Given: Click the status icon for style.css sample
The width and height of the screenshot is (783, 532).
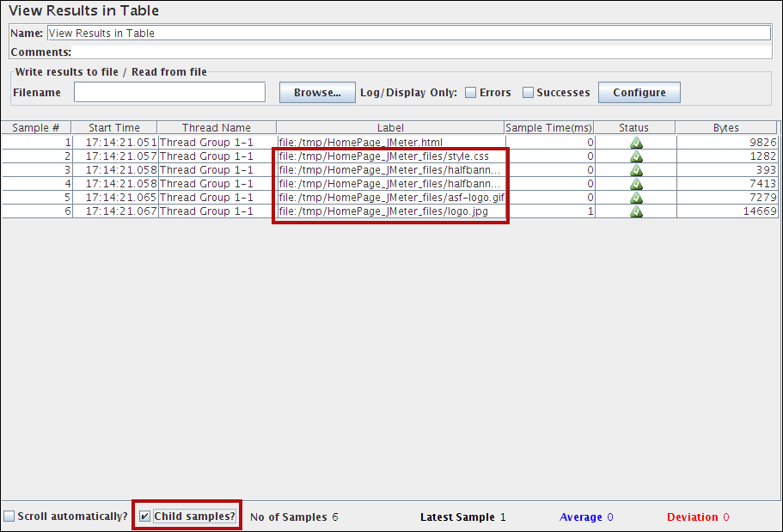Looking at the screenshot, I should 636,156.
